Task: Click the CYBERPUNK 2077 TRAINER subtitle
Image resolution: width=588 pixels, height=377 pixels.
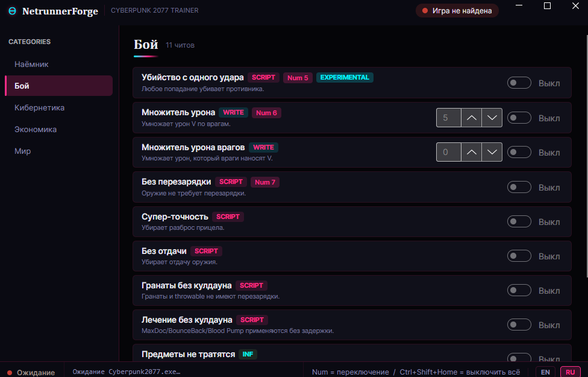Action: tap(155, 10)
